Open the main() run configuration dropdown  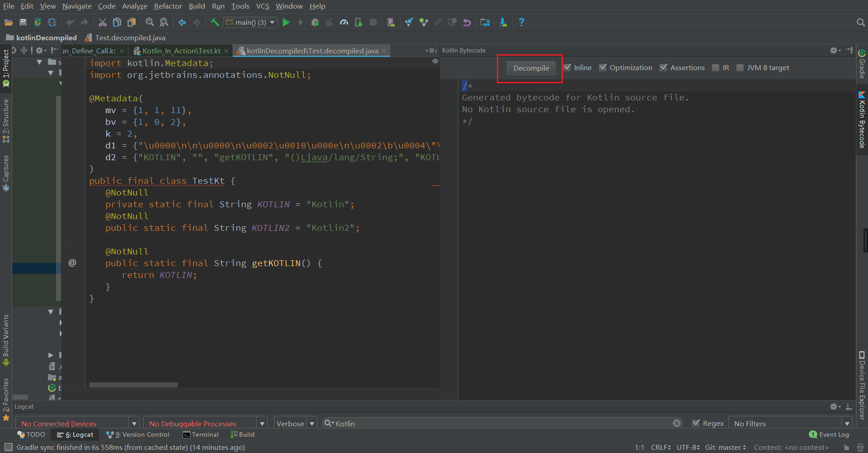pyautogui.click(x=272, y=22)
